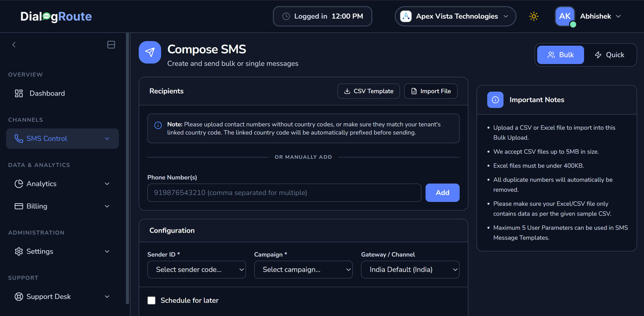Screen dimensions: 644x316
Task: Expand the Support Desk menu chevron
Action: [x=107, y=297]
